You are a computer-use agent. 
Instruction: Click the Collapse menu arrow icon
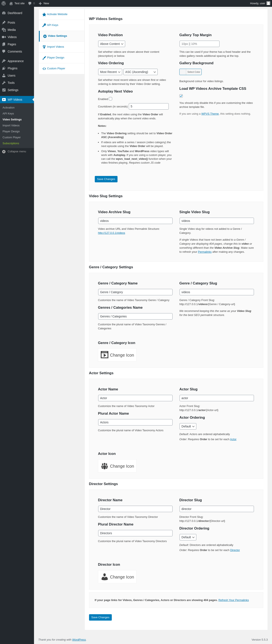(4, 151)
